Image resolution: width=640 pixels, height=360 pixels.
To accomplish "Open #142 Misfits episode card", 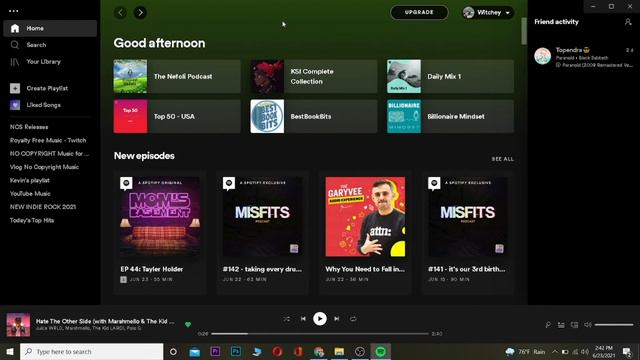I will pyautogui.click(x=262, y=233).
